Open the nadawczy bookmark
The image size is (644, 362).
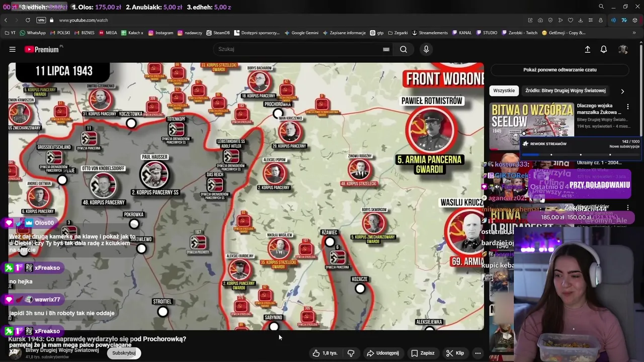pyautogui.click(x=190, y=33)
